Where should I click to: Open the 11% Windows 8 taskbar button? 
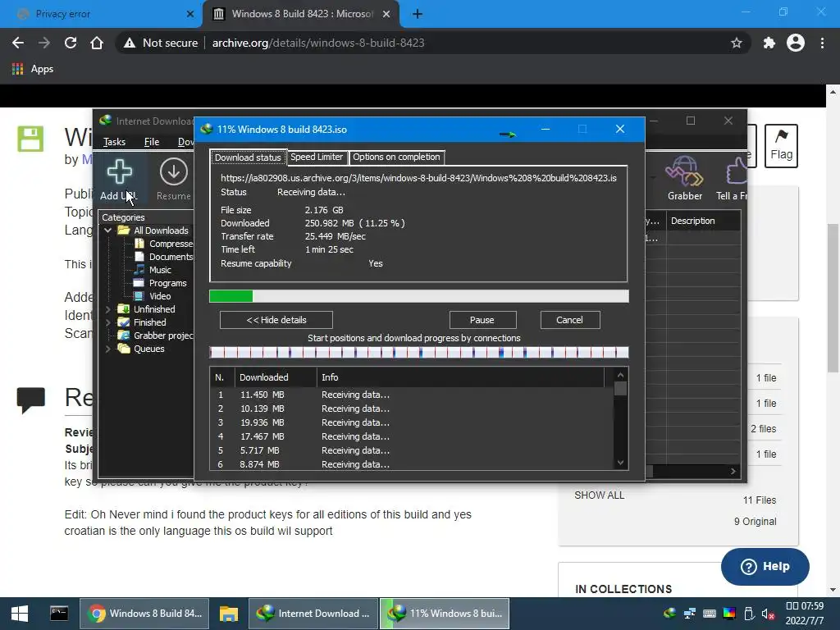(445, 614)
